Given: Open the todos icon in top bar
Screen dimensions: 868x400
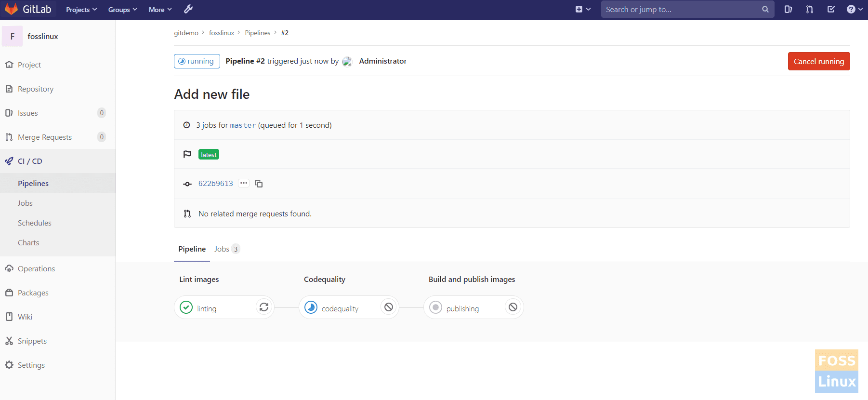Looking at the screenshot, I should click(831, 9).
